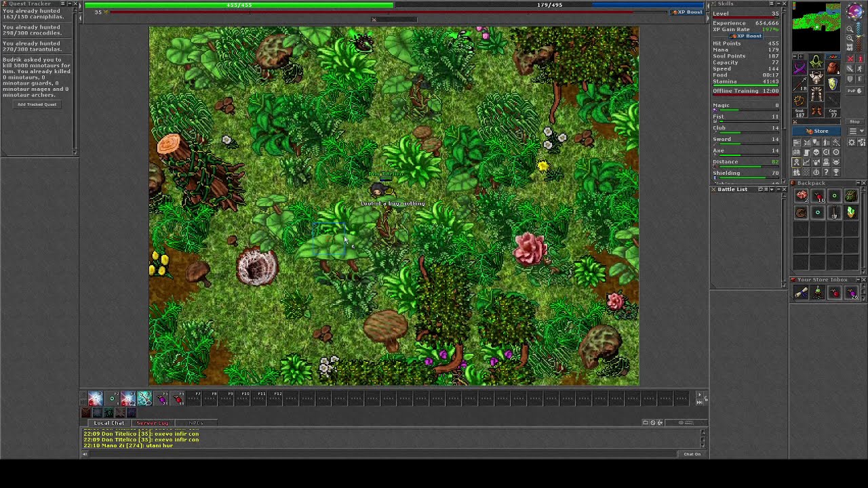868x488 pixels.
Task: Toggle the red standing figure mode
Action: click(860, 58)
